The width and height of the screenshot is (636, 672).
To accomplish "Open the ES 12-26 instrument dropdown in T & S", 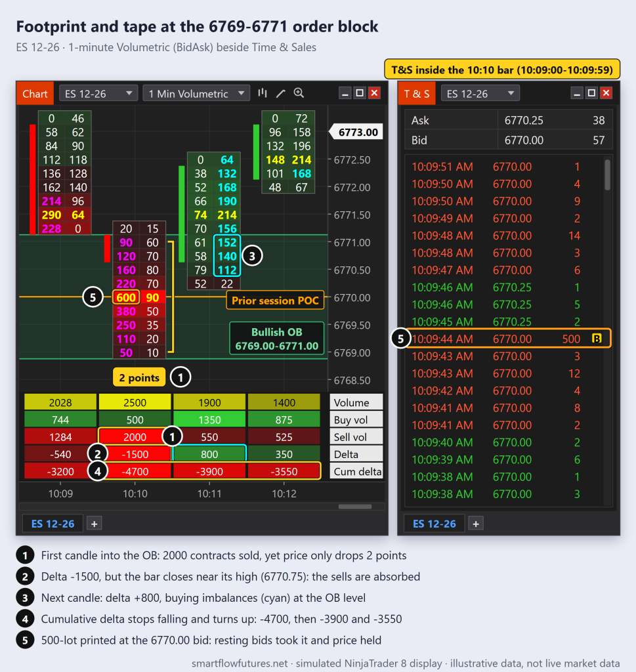I will pyautogui.click(x=480, y=93).
